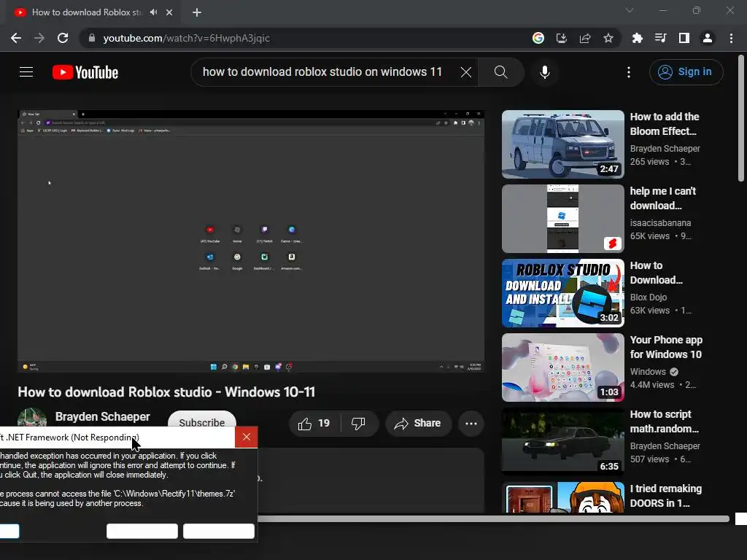Image resolution: width=747 pixels, height=560 pixels.
Task: Open 'I tried remaking DOORS' title link
Action: click(665, 496)
